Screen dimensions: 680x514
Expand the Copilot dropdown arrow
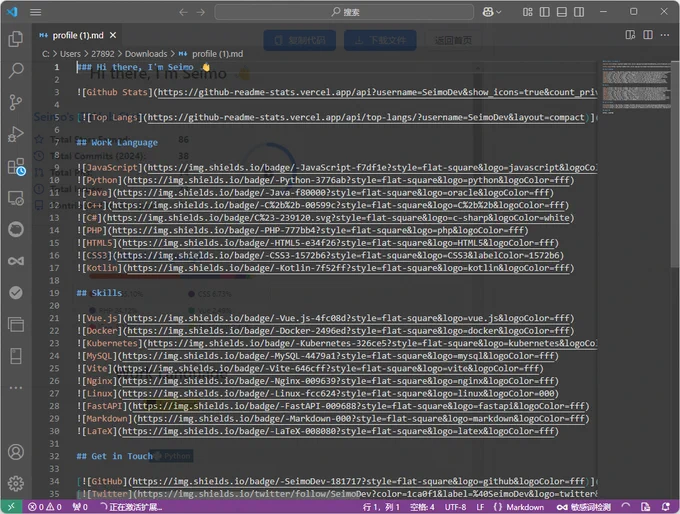(499, 12)
